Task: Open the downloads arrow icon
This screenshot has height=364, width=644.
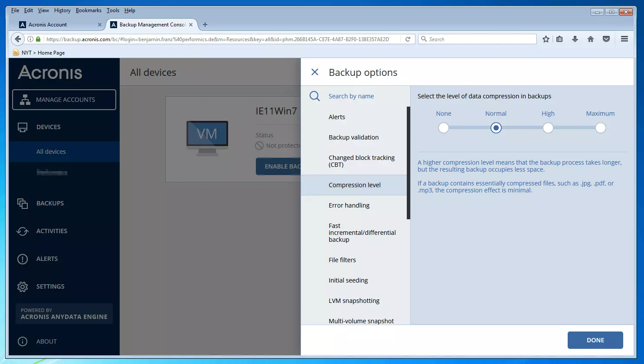Action: point(575,39)
